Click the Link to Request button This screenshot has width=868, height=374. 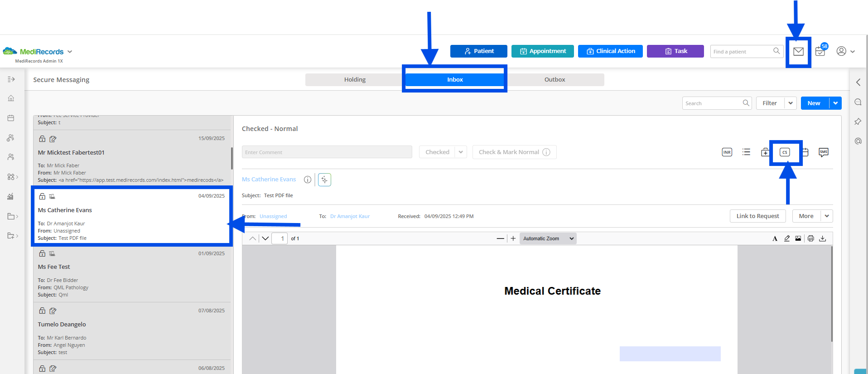tap(757, 216)
